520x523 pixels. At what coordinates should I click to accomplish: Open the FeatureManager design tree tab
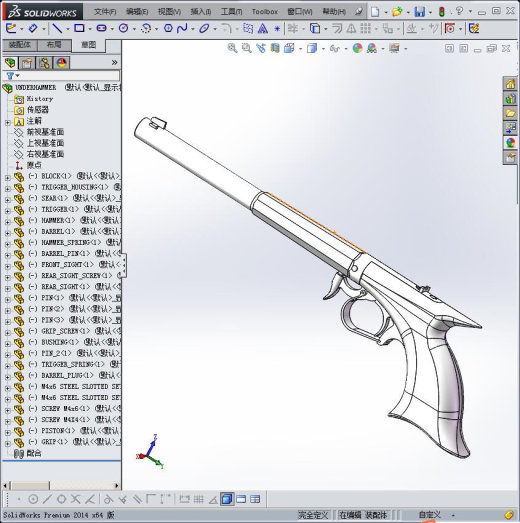(x=10, y=63)
